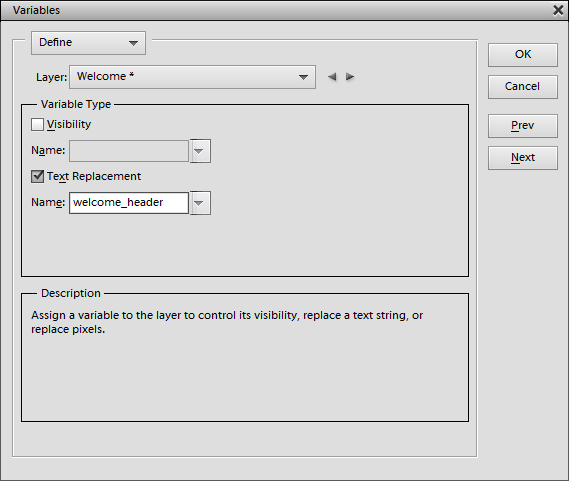Viewport: 569px width, 481px height.
Task: Uncheck the Text Replacement checkbox
Action: tap(37, 176)
